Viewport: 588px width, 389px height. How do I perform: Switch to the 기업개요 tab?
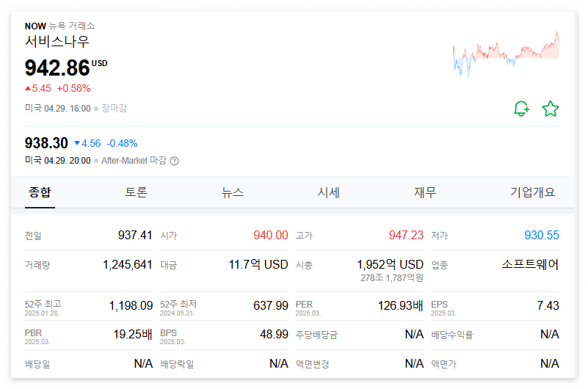[532, 192]
